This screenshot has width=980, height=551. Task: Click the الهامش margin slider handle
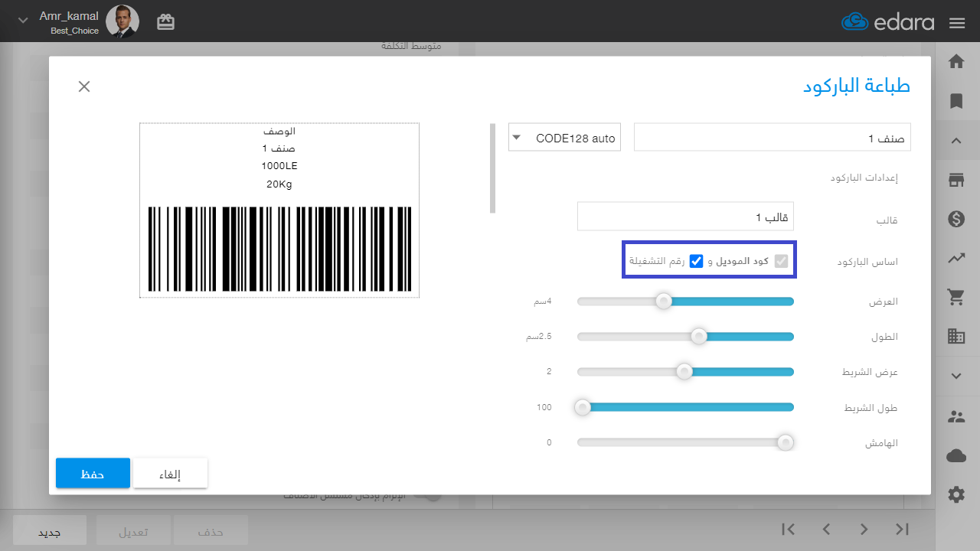(x=785, y=442)
